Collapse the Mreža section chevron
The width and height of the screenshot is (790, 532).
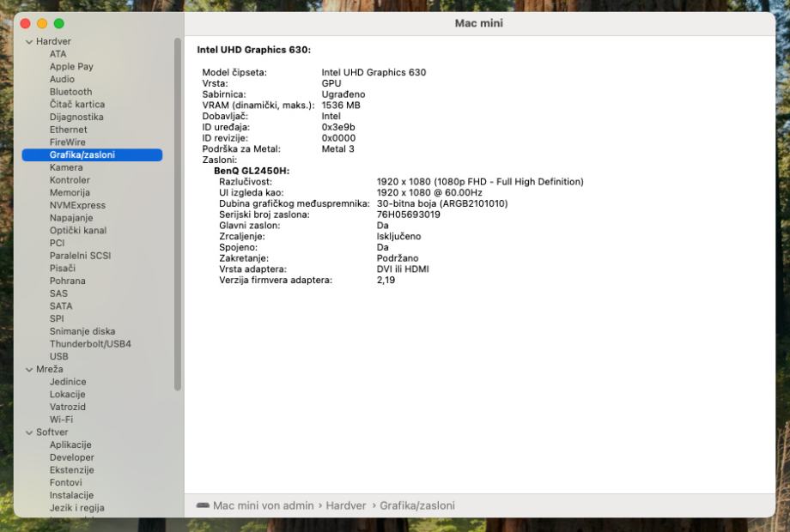point(29,370)
